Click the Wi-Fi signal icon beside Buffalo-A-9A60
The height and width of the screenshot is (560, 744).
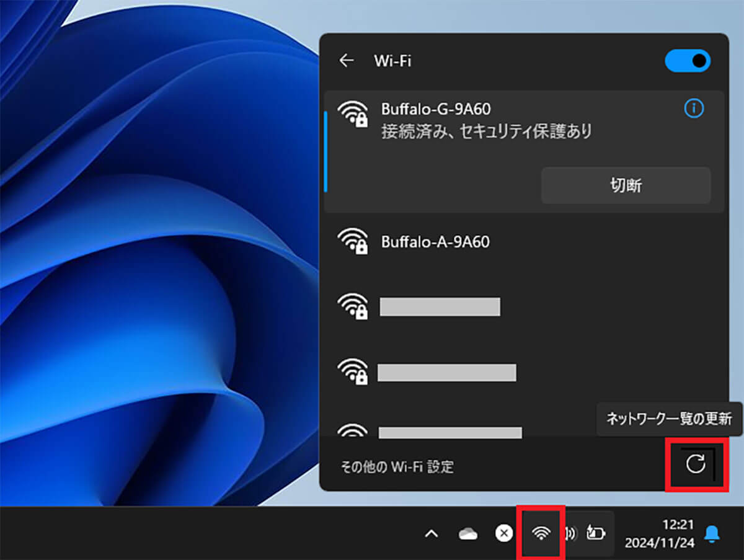tap(352, 241)
